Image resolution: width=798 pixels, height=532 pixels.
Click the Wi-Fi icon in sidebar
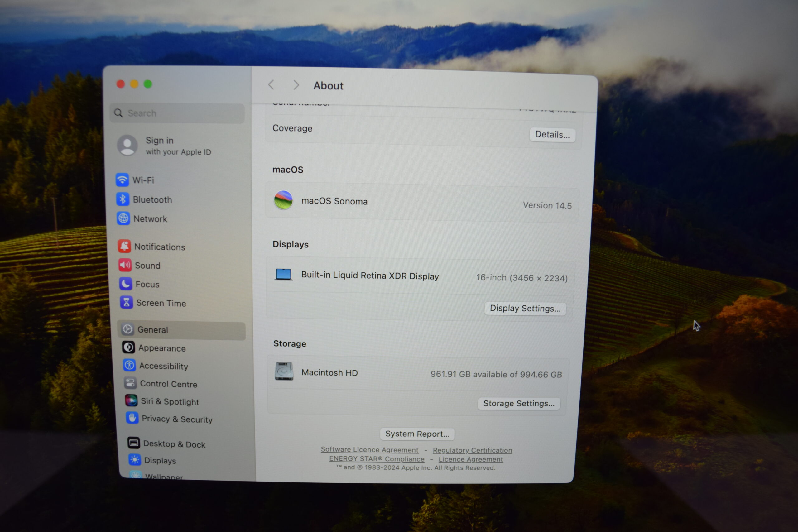[122, 180]
